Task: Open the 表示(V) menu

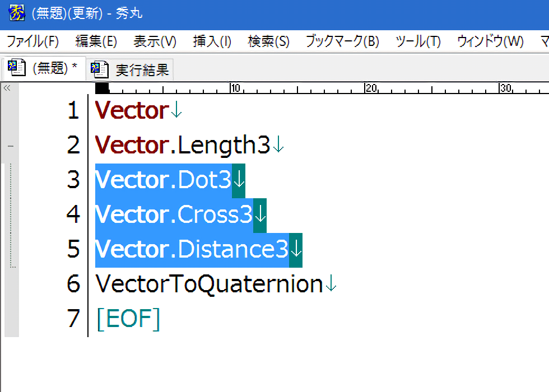Action: click(155, 41)
